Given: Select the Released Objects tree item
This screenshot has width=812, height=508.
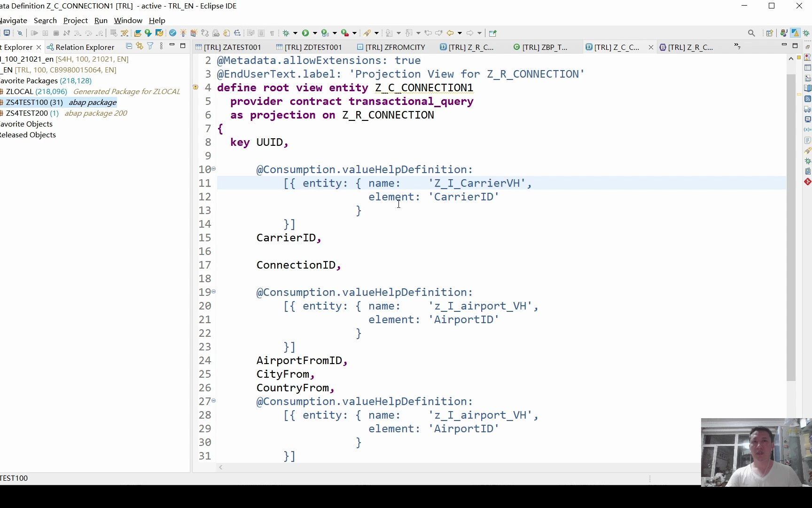Looking at the screenshot, I should pyautogui.click(x=28, y=135).
